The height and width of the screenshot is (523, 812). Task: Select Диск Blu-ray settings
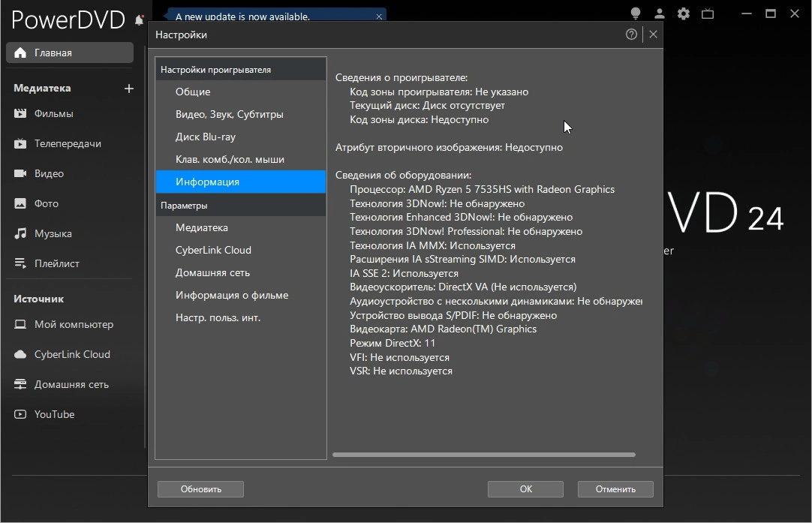point(206,137)
